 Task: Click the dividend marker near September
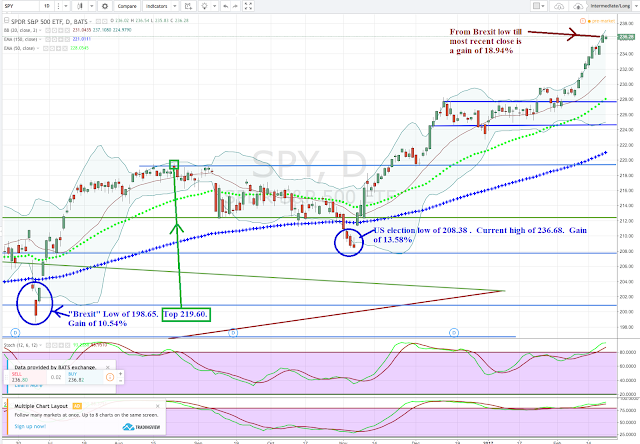(x=233, y=333)
